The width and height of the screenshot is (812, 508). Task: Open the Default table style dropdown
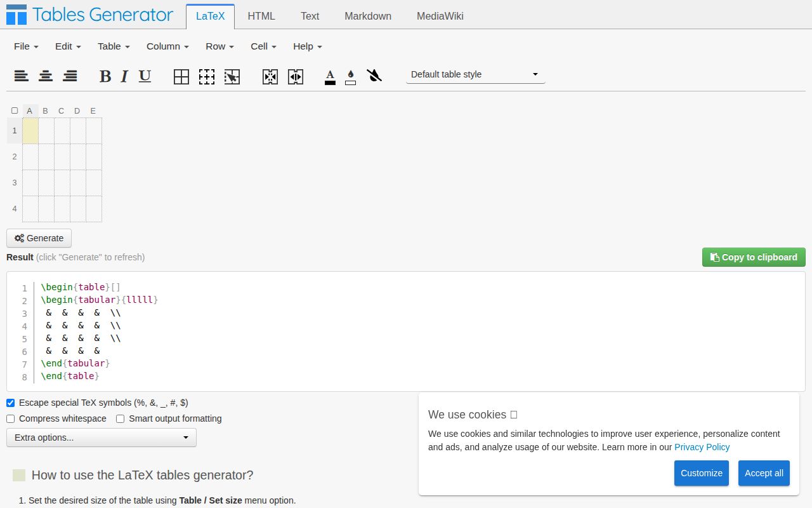click(475, 74)
